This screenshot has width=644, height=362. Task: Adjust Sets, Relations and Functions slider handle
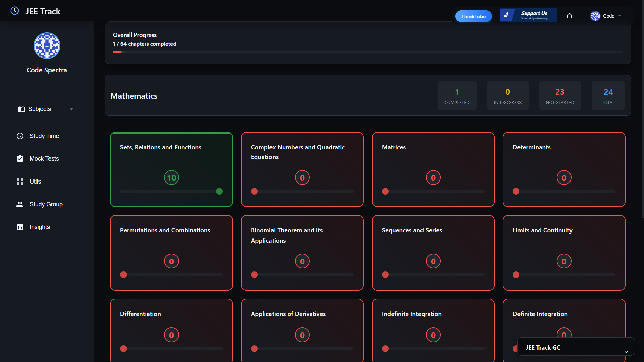tap(219, 191)
